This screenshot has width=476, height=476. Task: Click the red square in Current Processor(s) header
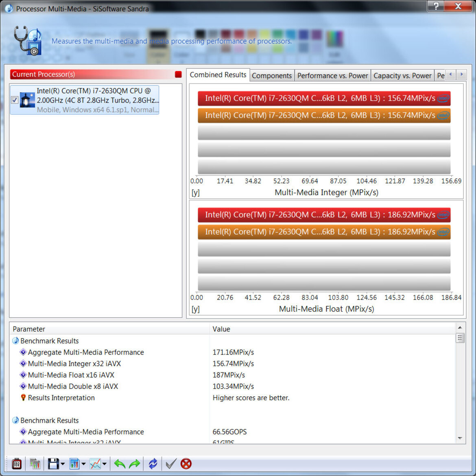click(178, 74)
